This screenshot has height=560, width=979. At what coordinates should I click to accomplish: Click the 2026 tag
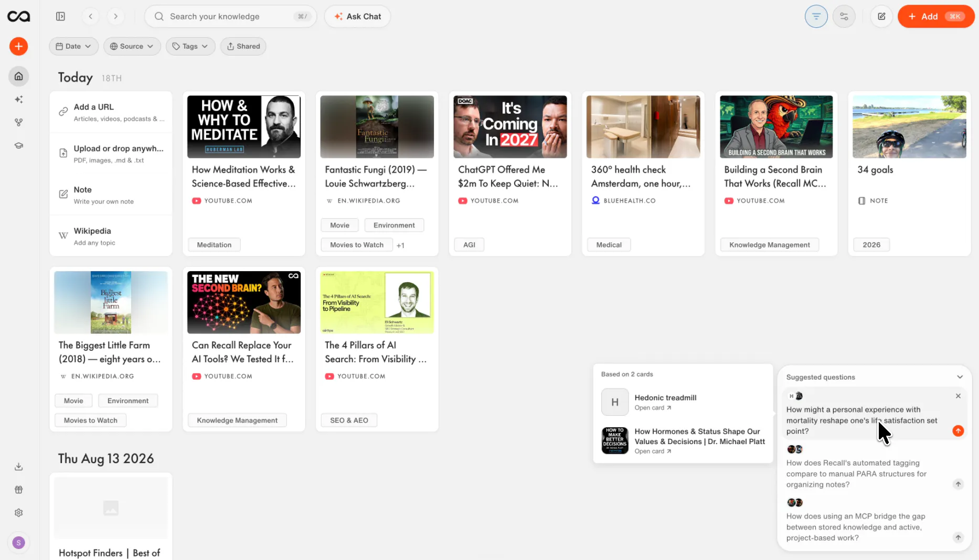coord(871,245)
